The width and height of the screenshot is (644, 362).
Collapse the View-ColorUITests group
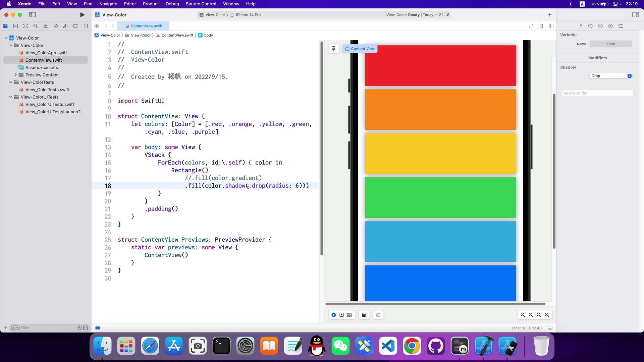pos(11,97)
